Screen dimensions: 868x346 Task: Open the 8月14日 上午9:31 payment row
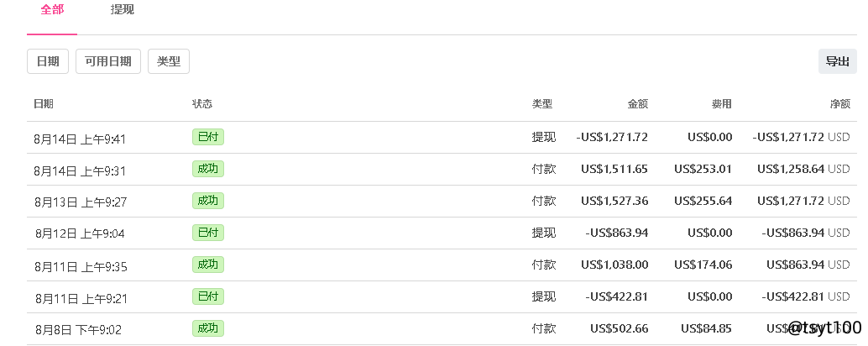[x=80, y=170]
